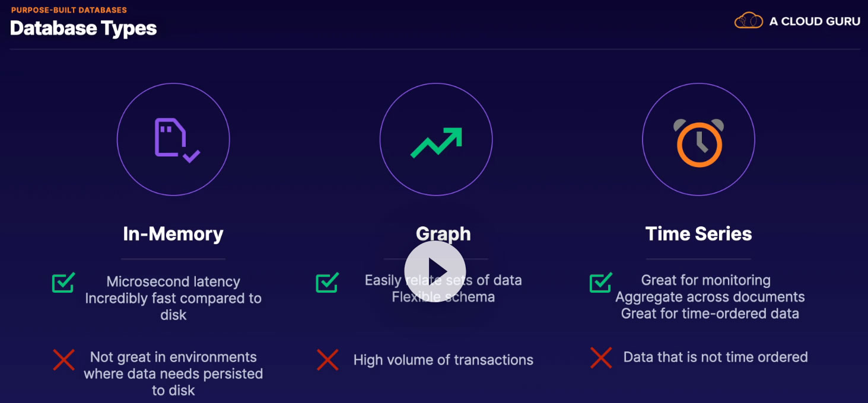This screenshot has height=403, width=868.
Task: Click the green checkmark under Time Series
Action: (601, 282)
